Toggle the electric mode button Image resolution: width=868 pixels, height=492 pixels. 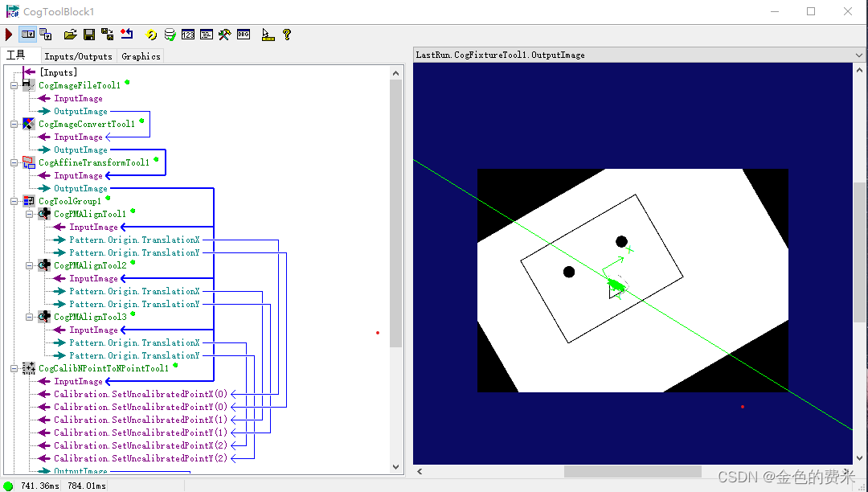pyautogui.click(x=27, y=35)
